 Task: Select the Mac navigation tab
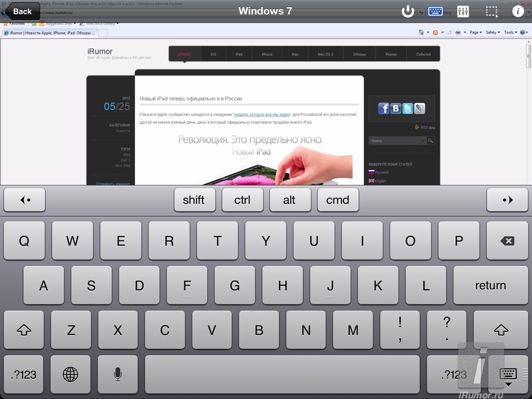(x=295, y=54)
